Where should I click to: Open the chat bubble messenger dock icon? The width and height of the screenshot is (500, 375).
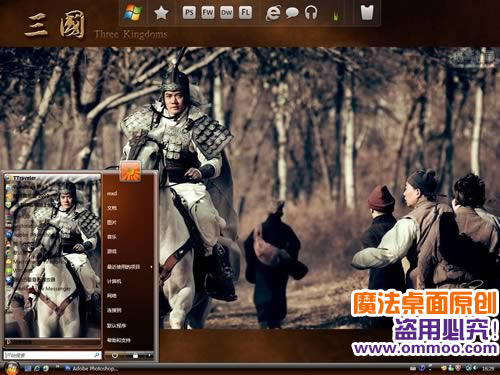tap(292, 13)
